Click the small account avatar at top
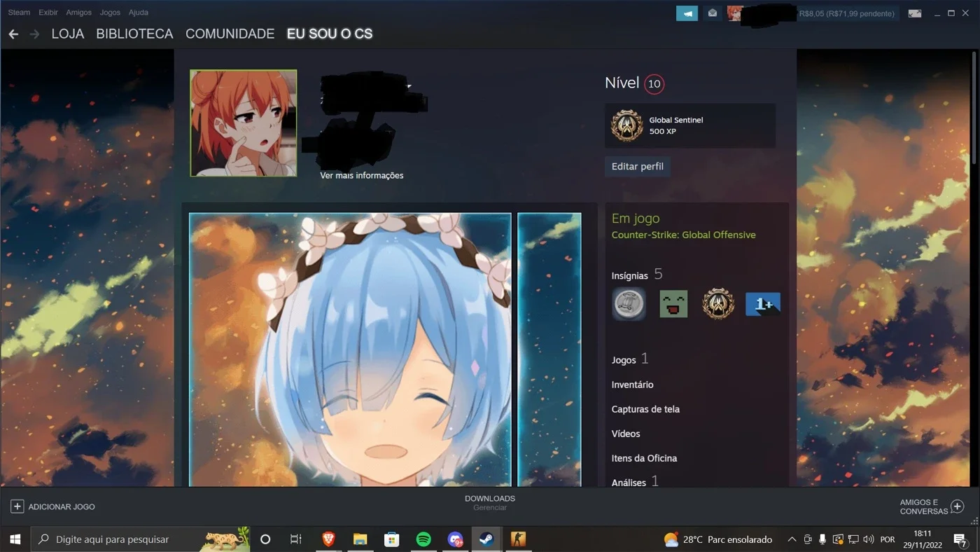 tap(735, 13)
